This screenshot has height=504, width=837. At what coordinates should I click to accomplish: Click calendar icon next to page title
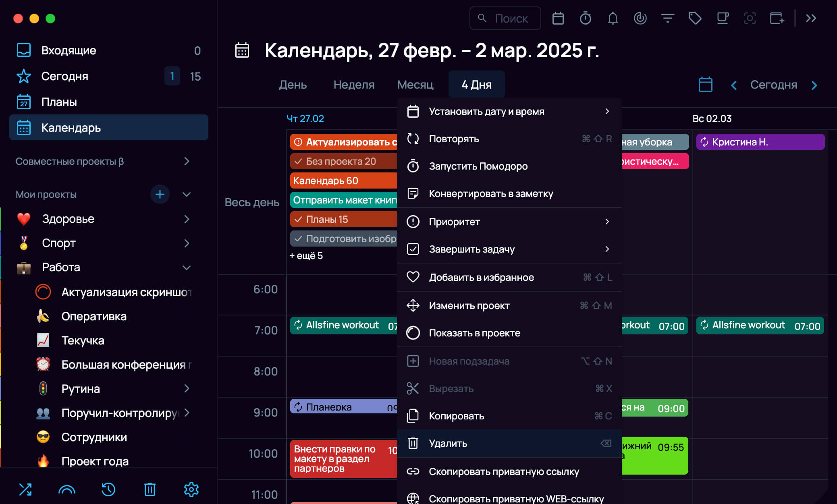click(242, 50)
